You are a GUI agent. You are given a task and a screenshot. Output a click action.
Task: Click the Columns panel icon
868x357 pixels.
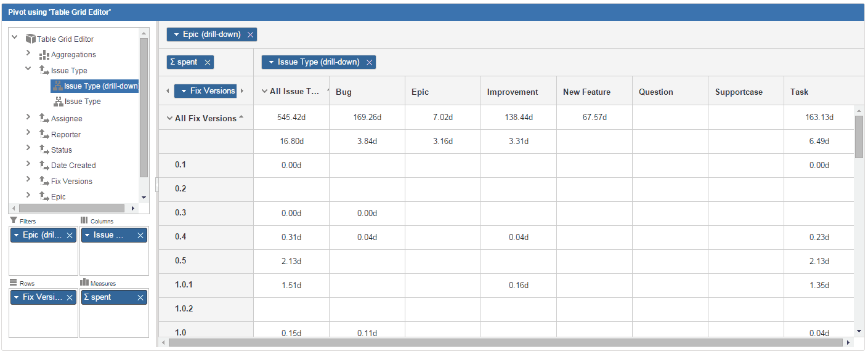click(83, 221)
